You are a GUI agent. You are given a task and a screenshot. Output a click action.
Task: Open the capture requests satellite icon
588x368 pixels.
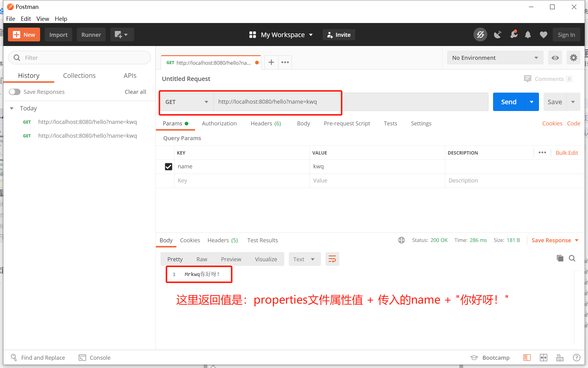click(x=498, y=35)
